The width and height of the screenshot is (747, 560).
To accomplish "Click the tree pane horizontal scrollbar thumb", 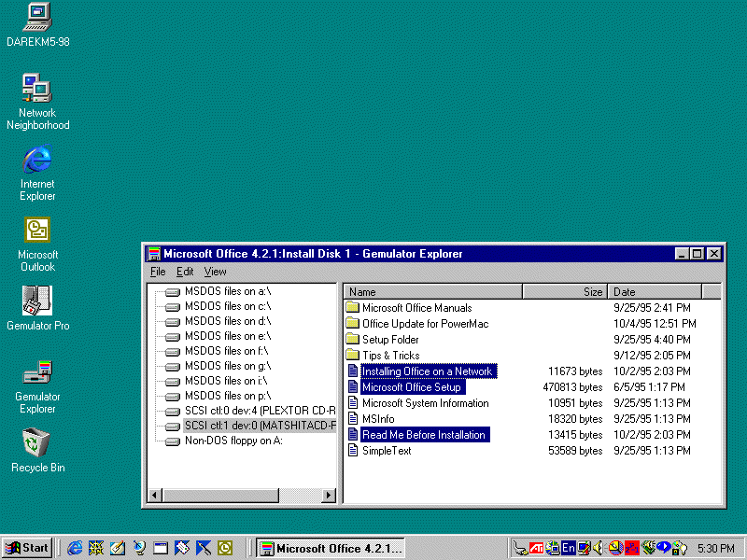I will 220,496.
